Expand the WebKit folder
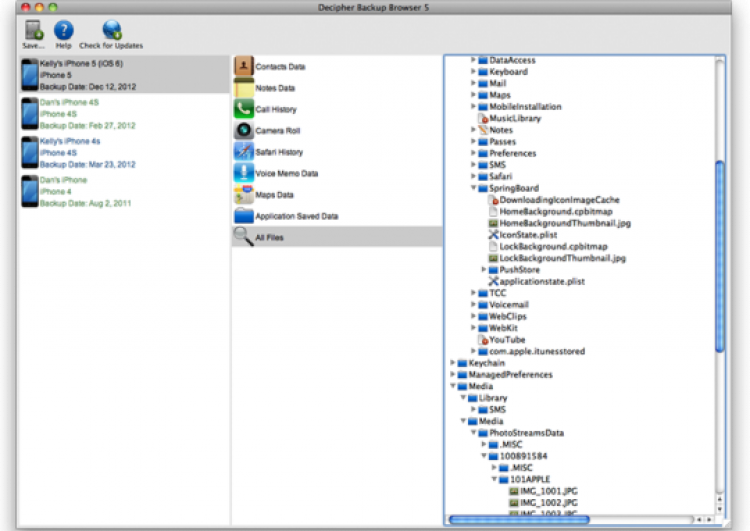Image resolution: width=750 pixels, height=531 pixels. click(x=473, y=328)
